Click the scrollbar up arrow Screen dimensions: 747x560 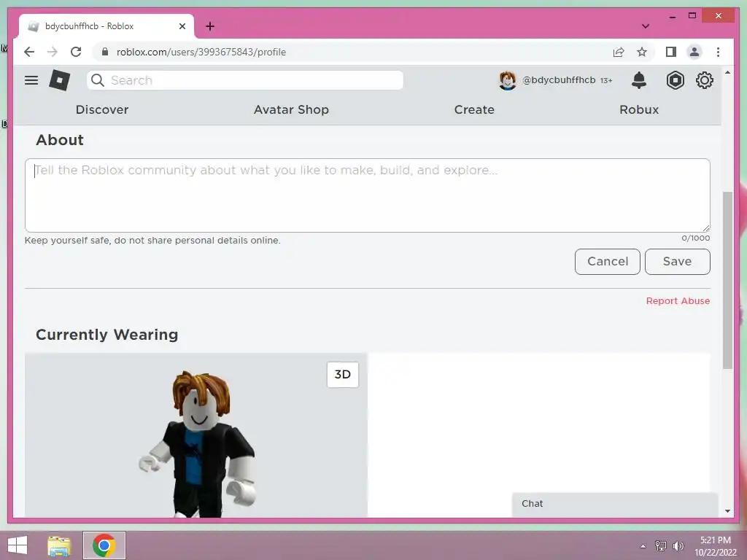tap(727, 72)
